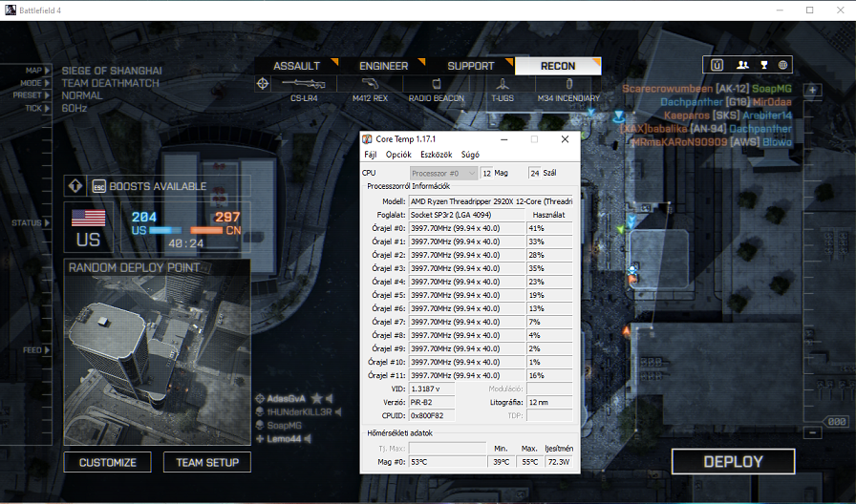Click the Modell field with AMD Ryzen Threadripper

coord(491,201)
